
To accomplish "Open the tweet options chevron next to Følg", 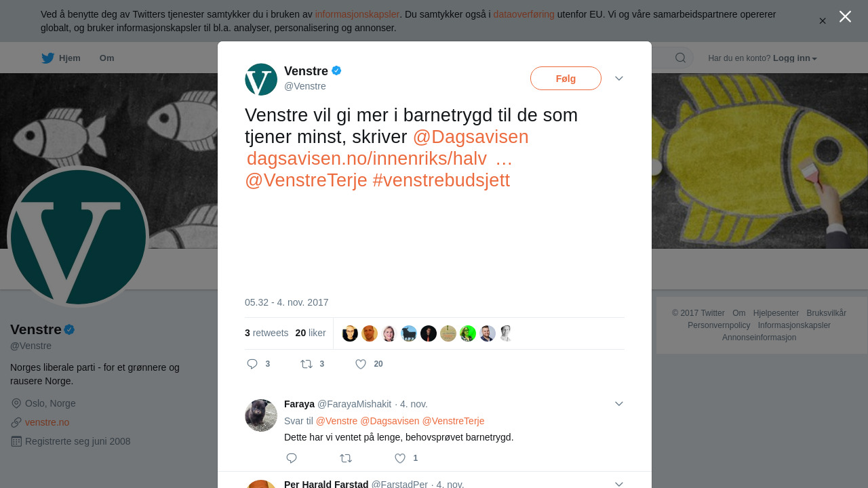I will [x=619, y=79].
